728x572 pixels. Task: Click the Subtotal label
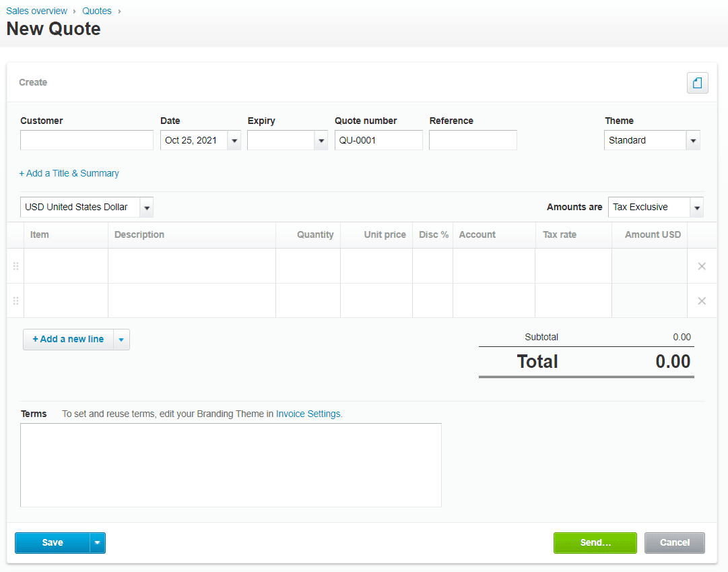click(x=541, y=338)
